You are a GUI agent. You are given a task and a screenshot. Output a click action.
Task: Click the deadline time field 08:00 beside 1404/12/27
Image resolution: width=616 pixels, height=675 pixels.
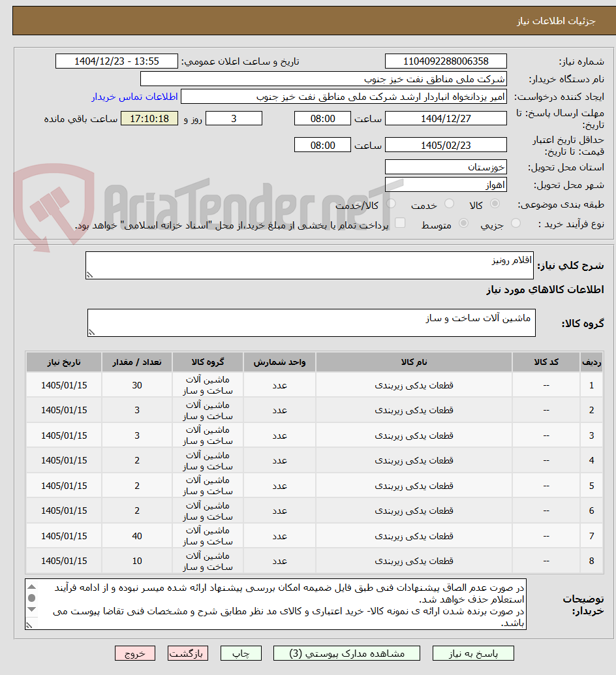[x=322, y=118]
